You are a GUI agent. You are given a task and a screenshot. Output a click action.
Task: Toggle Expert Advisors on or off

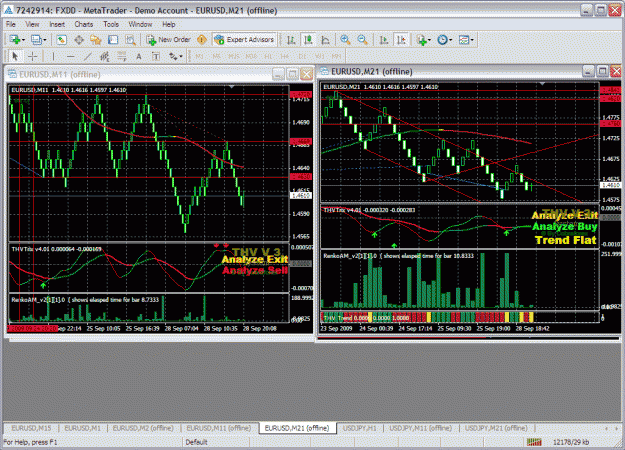[x=244, y=40]
